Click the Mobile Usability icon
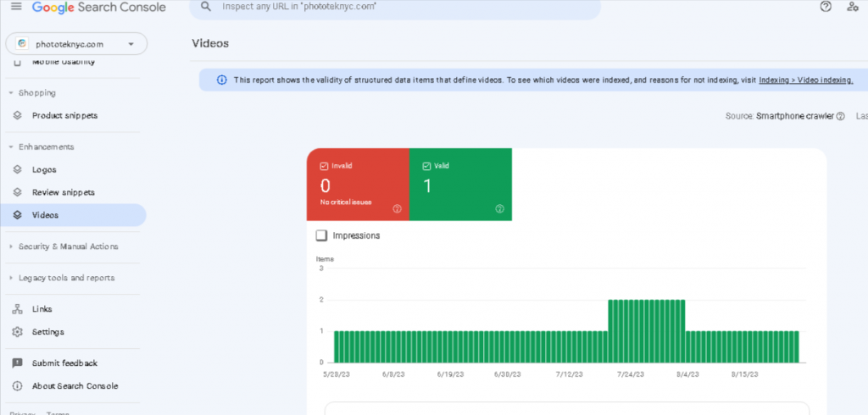Viewport: 868px width, 415px height. tap(17, 63)
